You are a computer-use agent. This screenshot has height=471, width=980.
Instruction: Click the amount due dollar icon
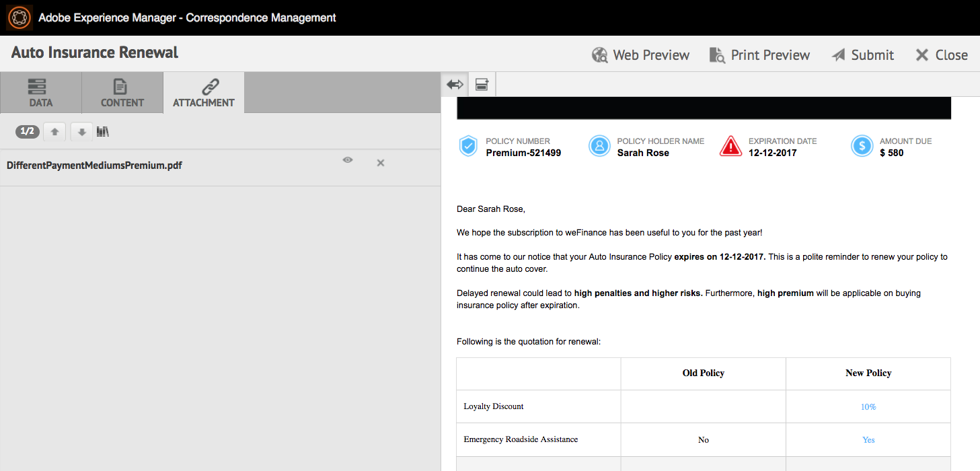pyautogui.click(x=862, y=146)
